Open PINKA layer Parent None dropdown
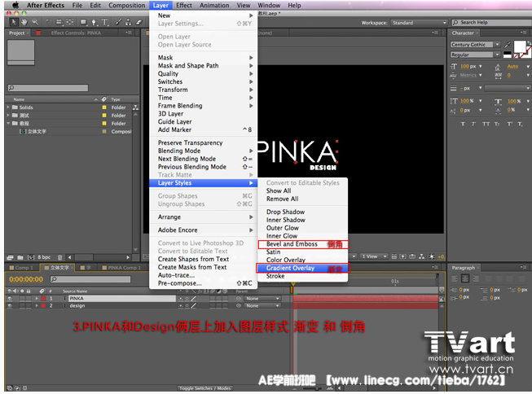532x394 pixels. pyautogui.click(x=262, y=299)
